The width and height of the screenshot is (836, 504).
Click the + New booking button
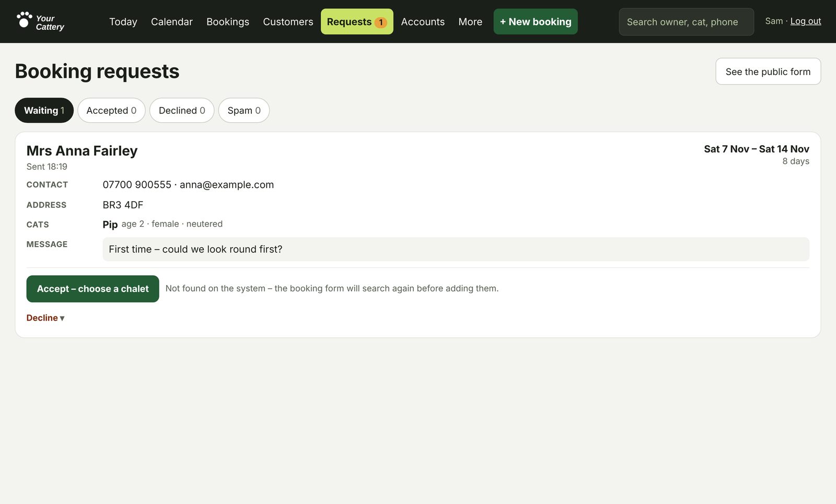click(536, 21)
